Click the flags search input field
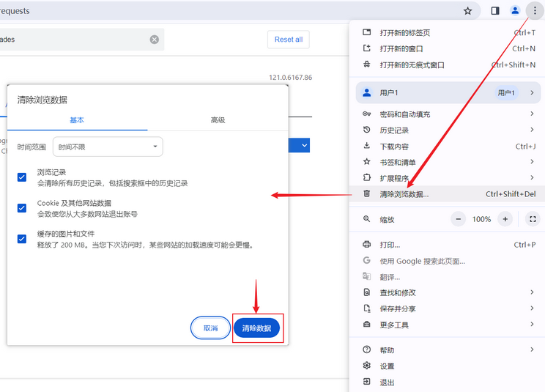Viewport: 545px width, 392px height. 82,40
